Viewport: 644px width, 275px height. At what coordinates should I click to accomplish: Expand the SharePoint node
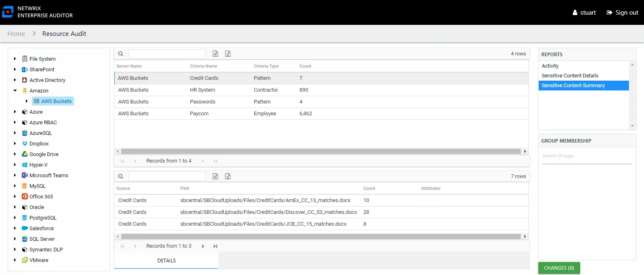point(15,69)
